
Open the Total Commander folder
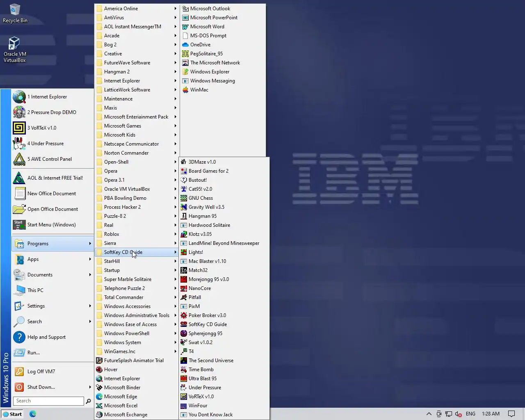137,297
